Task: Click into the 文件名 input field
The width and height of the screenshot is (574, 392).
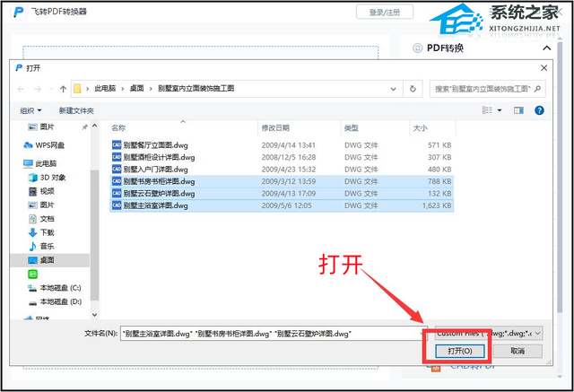Action: (272, 334)
